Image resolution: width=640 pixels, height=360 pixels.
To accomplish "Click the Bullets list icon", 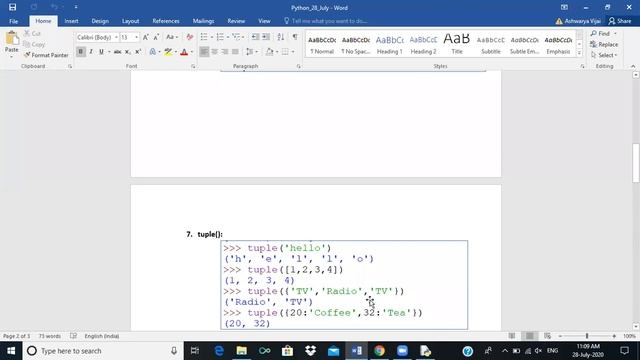I will [204, 37].
